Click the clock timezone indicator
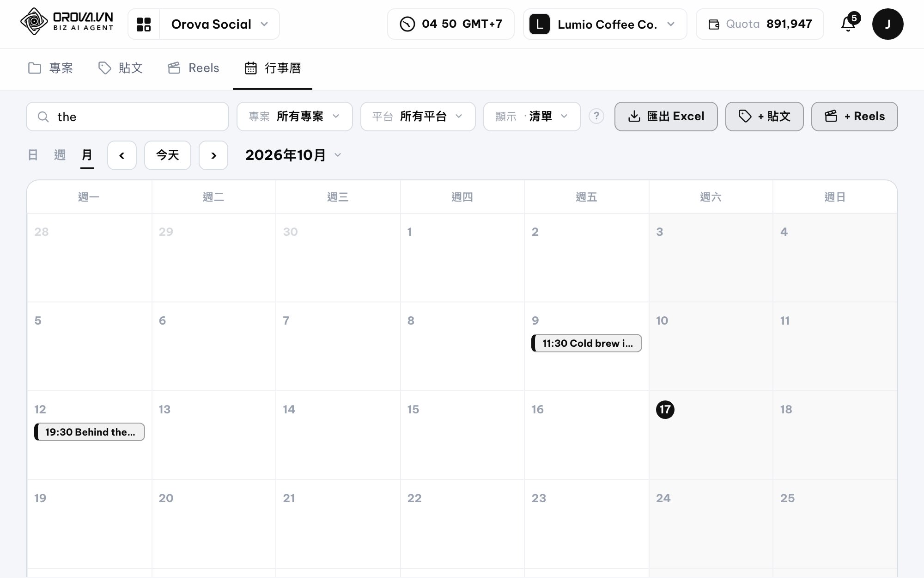The width and height of the screenshot is (924, 578). tap(450, 24)
